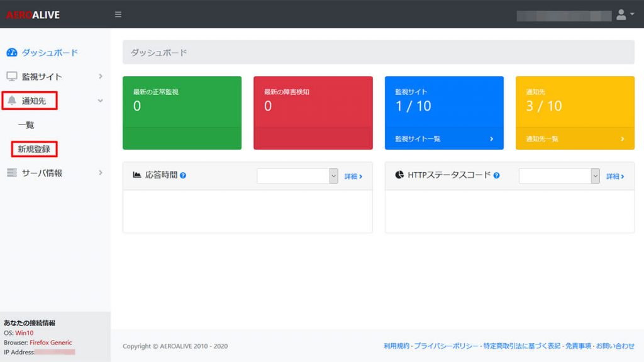Expand the 監視サイト sidebar chevron
Image resolution: width=644 pixels, height=362 pixels.
[101, 76]
